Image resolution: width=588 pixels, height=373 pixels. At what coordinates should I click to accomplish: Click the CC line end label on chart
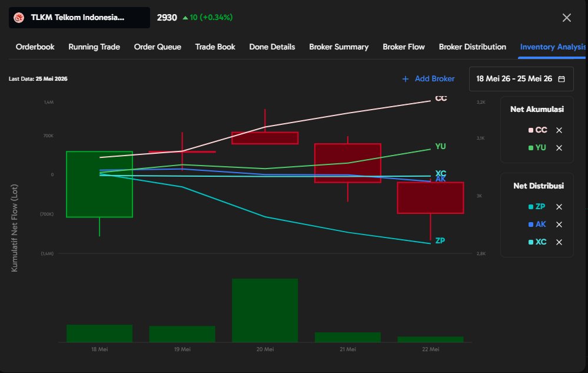point(441,98)
